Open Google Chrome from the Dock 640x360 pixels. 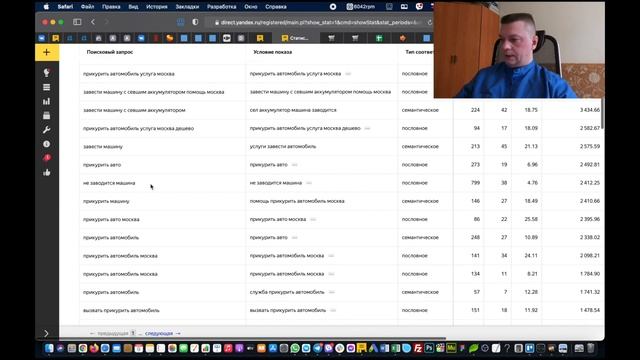[x=83, y=348]
